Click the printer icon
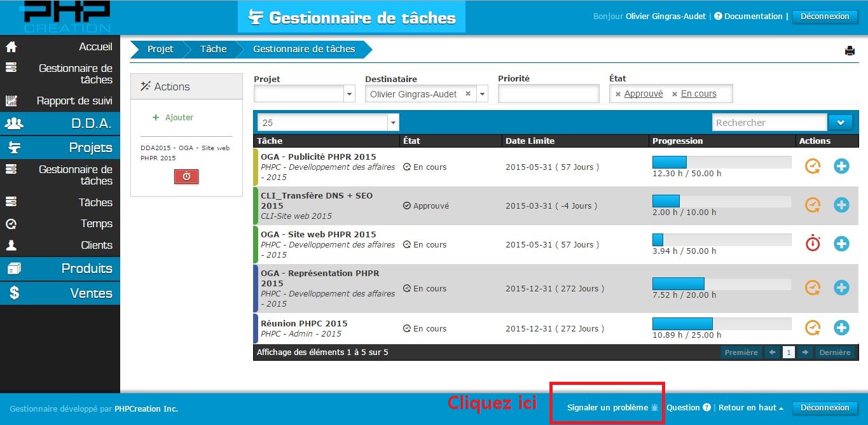 [850, 51]
